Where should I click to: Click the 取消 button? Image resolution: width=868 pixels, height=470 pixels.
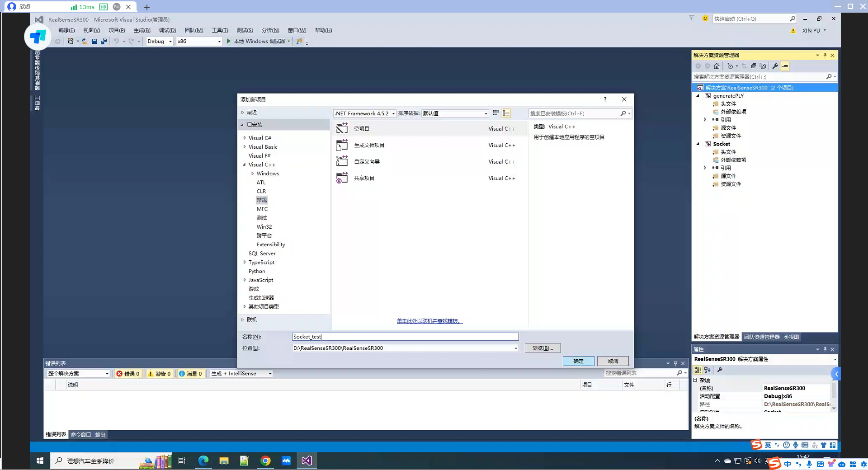[x=613, y=361]
